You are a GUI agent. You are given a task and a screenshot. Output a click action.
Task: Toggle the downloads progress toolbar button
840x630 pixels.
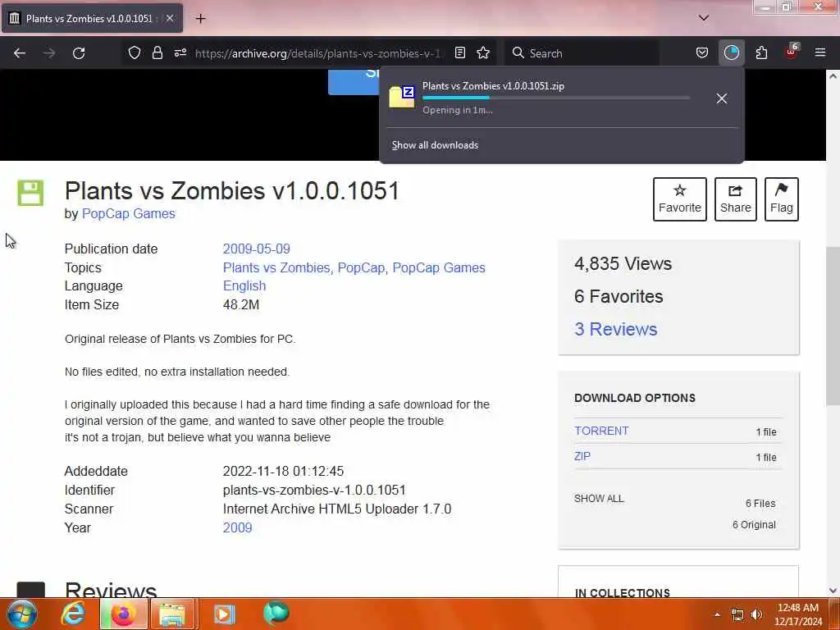coord(731,53)
